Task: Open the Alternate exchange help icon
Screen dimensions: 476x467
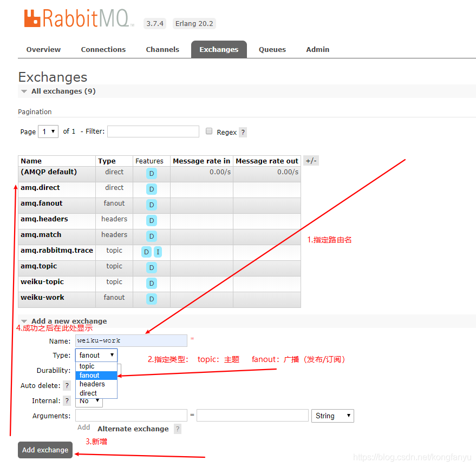Action: [x=177, y=429]
